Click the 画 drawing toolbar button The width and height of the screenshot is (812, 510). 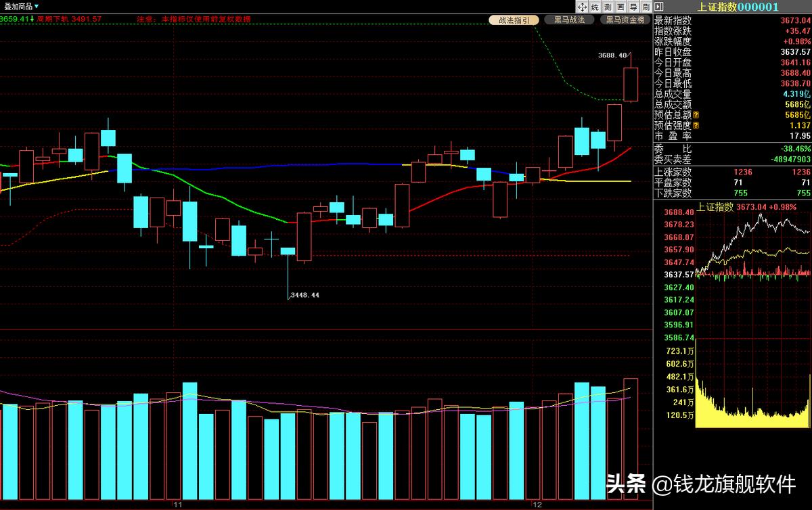pyautogui.click(x=621, y=6)
